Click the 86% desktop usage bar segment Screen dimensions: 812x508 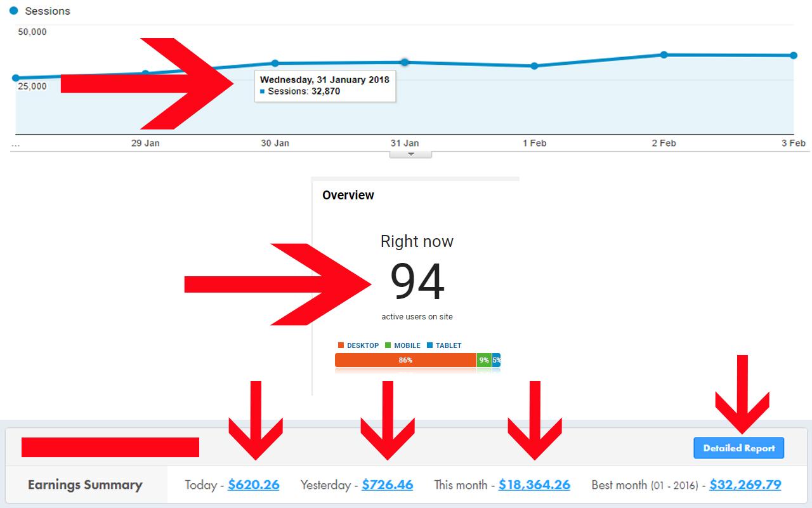pyautogui.click(x=406, y=359)
